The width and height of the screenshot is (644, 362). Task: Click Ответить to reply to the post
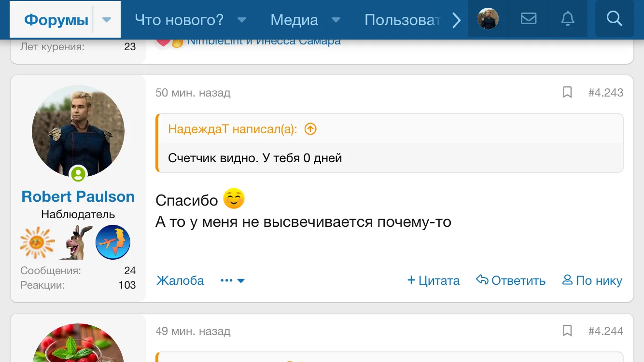(511, 280)
